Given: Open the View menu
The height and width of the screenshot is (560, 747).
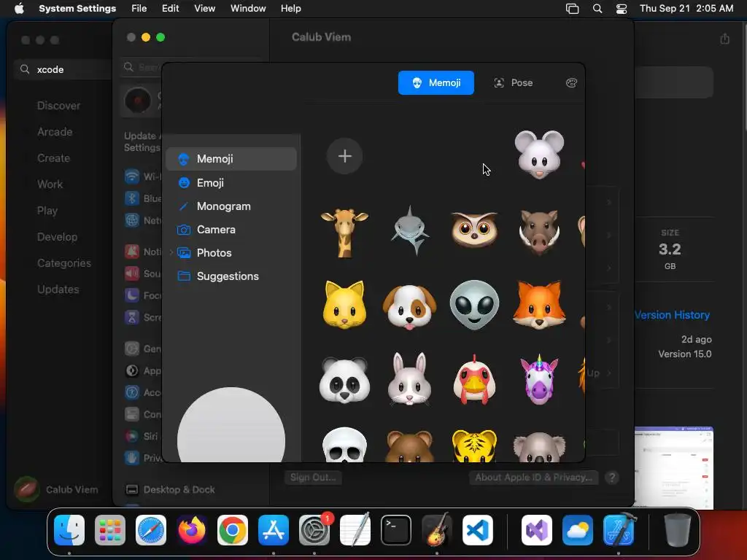Looking at the screenshot, I should coord(204,9).
